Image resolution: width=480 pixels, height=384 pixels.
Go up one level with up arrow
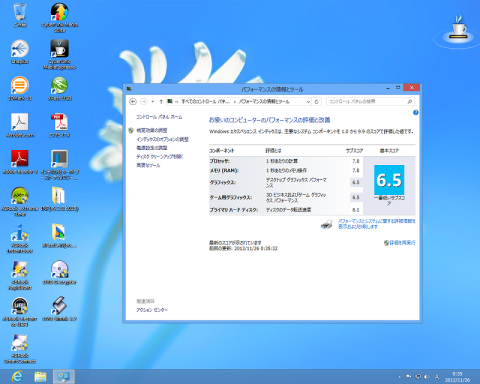[161, 101]
